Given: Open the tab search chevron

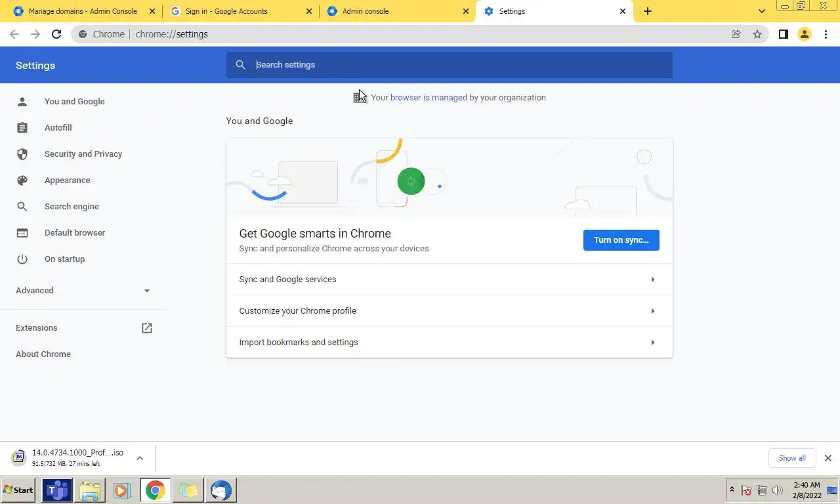Looking at the screenshot, I should [762, 11].
